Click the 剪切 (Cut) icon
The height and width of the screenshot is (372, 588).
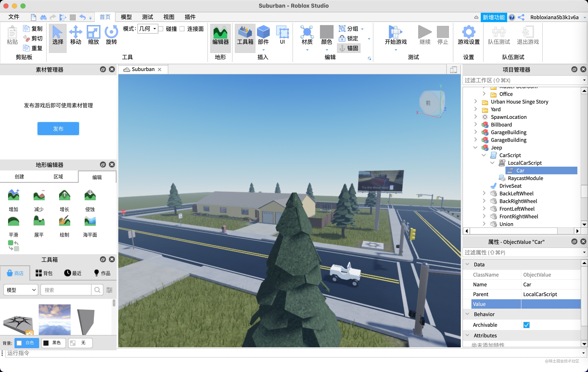coord(26,38)
